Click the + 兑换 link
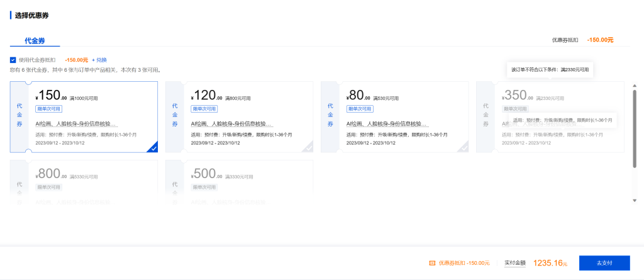 99,60
